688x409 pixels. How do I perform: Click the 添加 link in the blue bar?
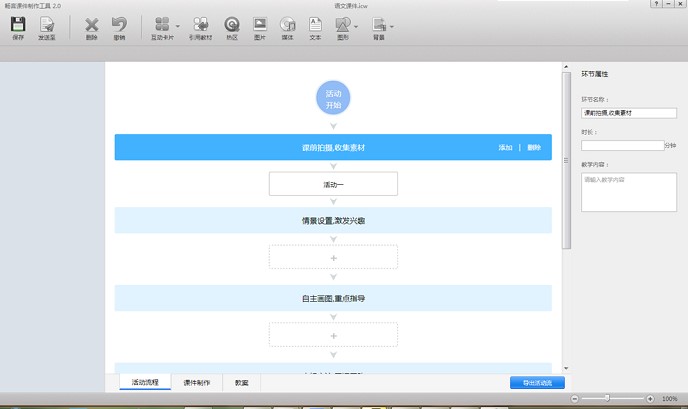click(505, 148)
